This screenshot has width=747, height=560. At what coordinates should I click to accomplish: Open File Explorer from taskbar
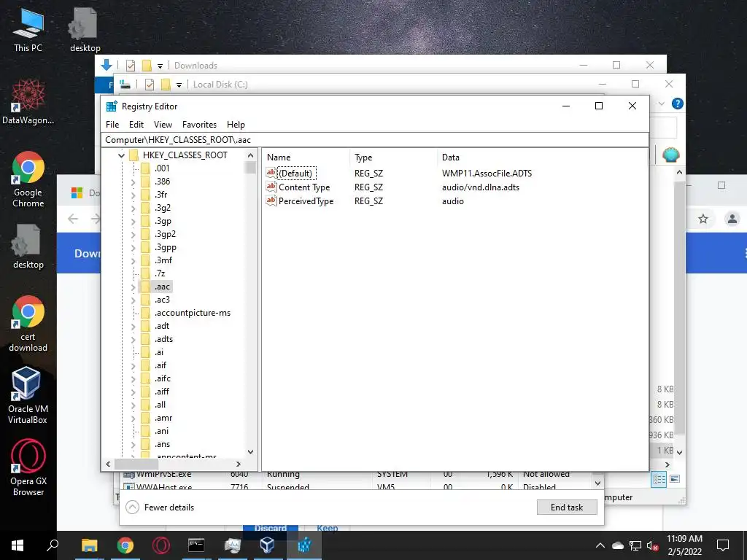(89, 545)
